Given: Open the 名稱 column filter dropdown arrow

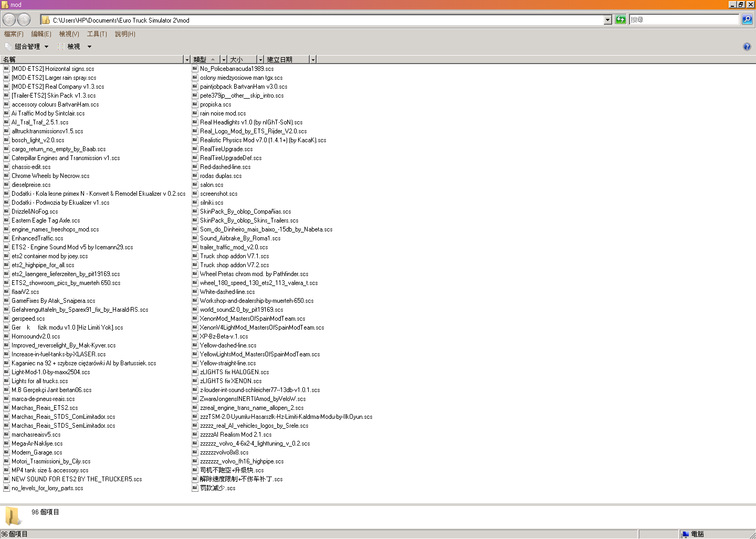Looking at the screenshot, I should (186, 60).
